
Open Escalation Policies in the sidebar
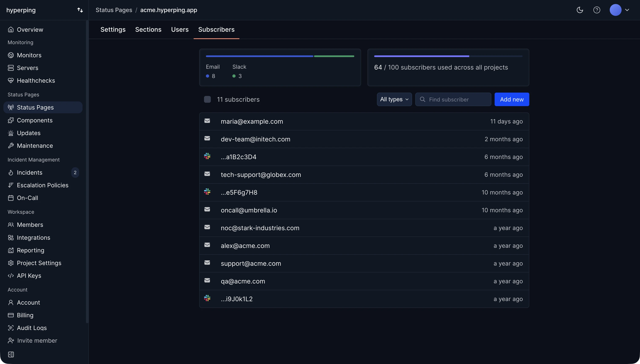[43, 185]
